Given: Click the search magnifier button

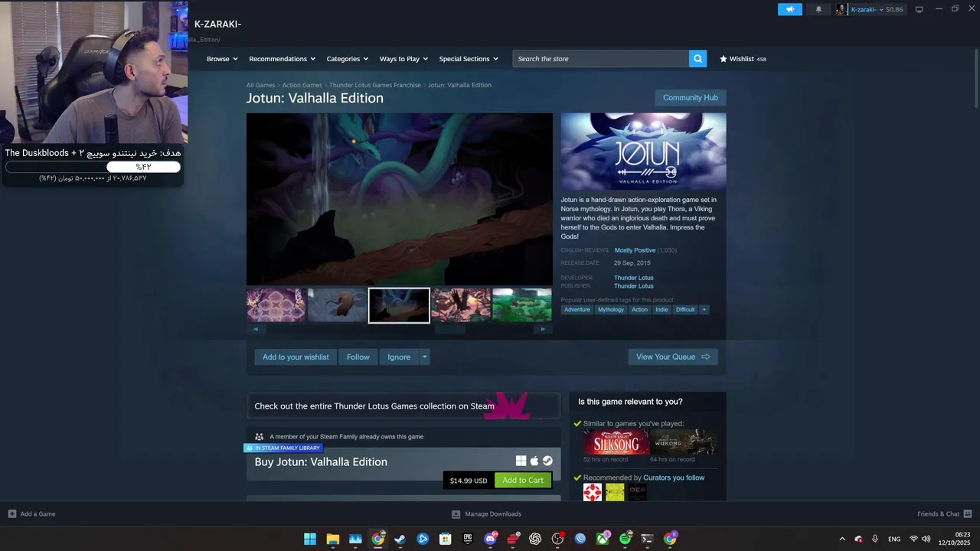Looking at the screenshot, I should 697,59.
